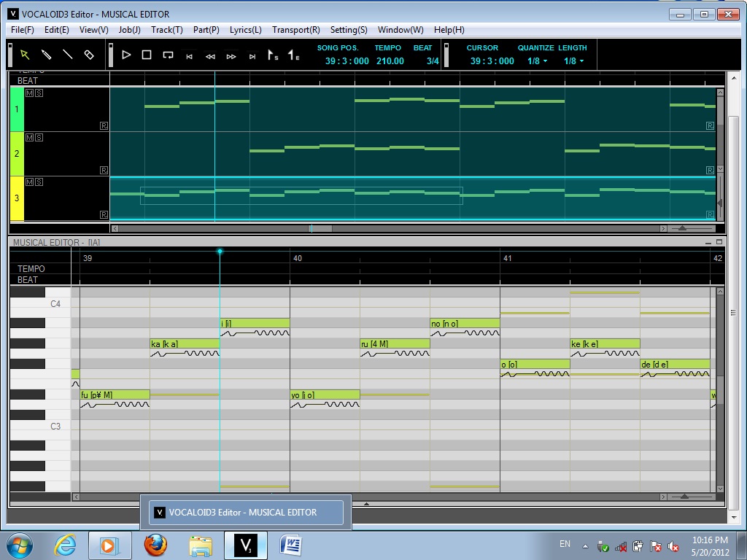Viewport: 747px width, 560px height.
Task: Click the TEMPO value 210.00
Action: (x=390, y=61)
